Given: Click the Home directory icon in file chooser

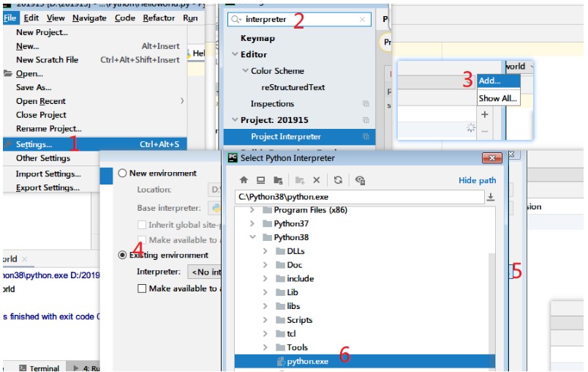Looking at the screenshot, I should coord(244,180).
